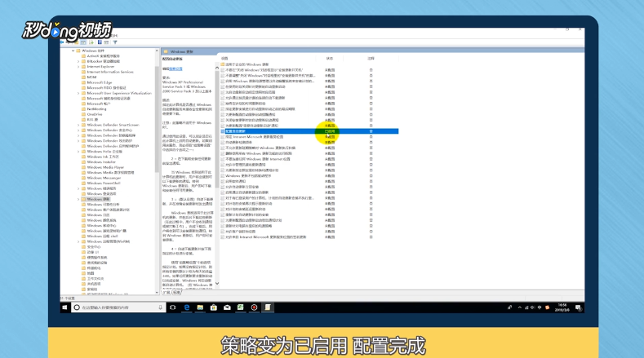Select Windows Installer in tree
Screen dimensions: 644x358
point(101,162)
